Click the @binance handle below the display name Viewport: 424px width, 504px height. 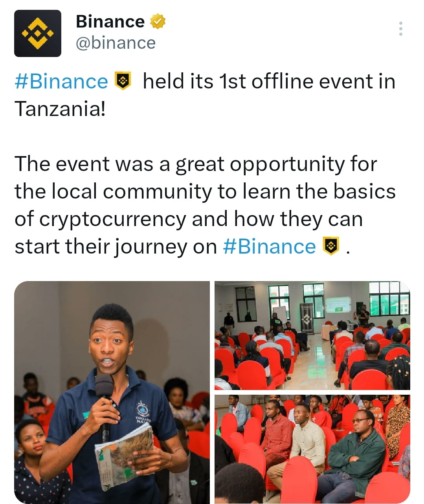(x=115, y=43)
